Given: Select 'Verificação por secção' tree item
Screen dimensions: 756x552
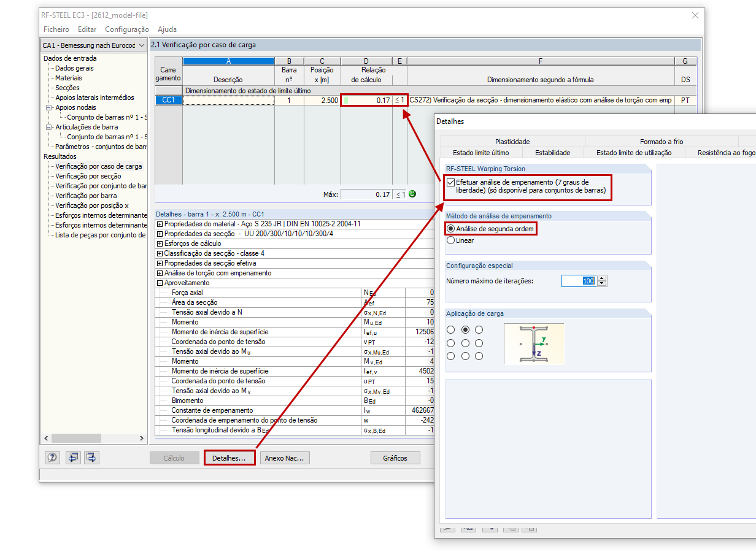Looking at the screenshot, I should point(88,176).
